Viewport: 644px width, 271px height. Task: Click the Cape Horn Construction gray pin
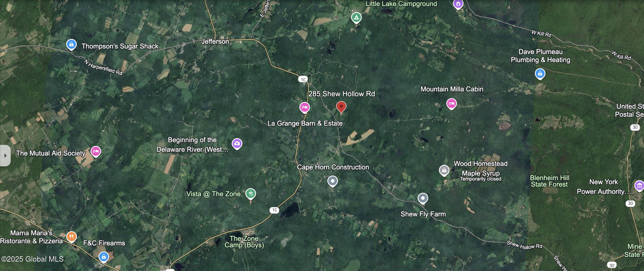(x=333, y=181)
